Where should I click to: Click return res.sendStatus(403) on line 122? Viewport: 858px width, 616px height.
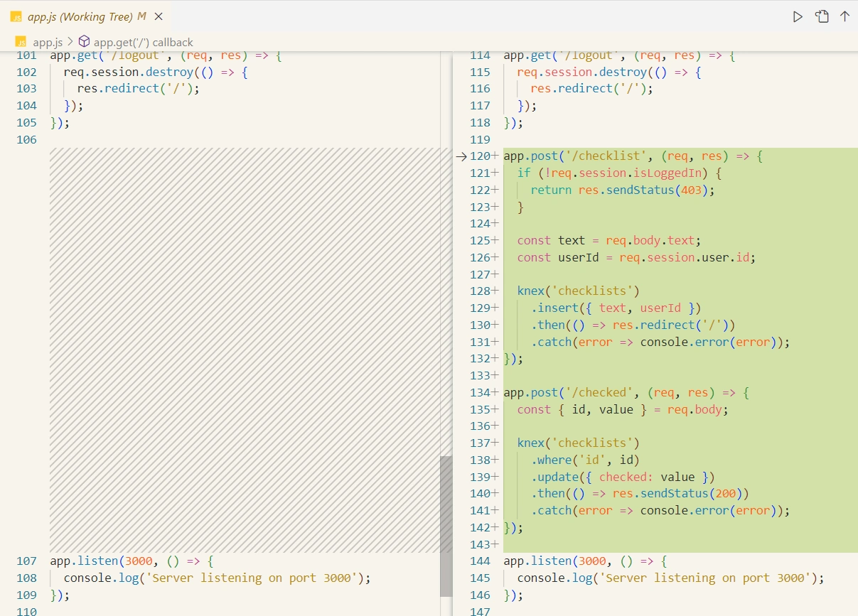click(x=622, y=190)
